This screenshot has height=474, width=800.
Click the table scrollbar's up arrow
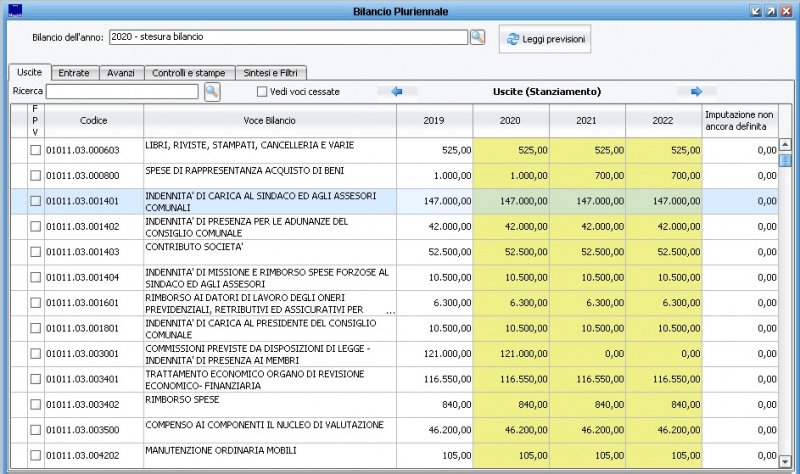tap(785, 144)
